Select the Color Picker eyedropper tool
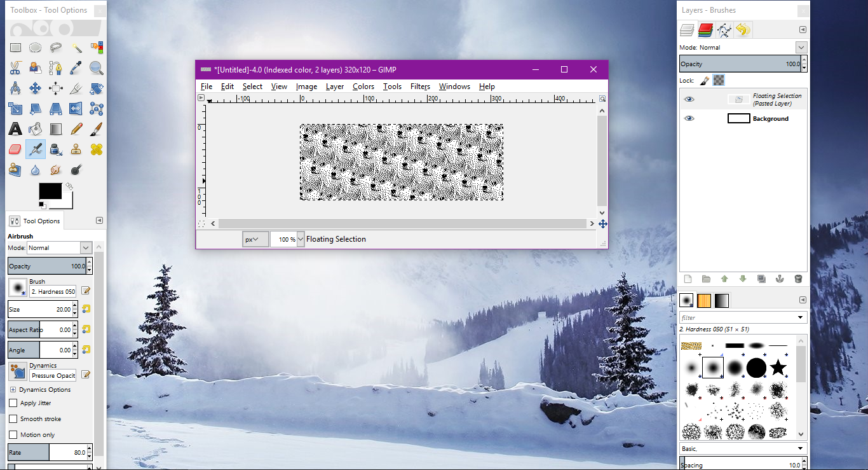The height and width of the screenshot is (470, 868). tap(76, 68)
